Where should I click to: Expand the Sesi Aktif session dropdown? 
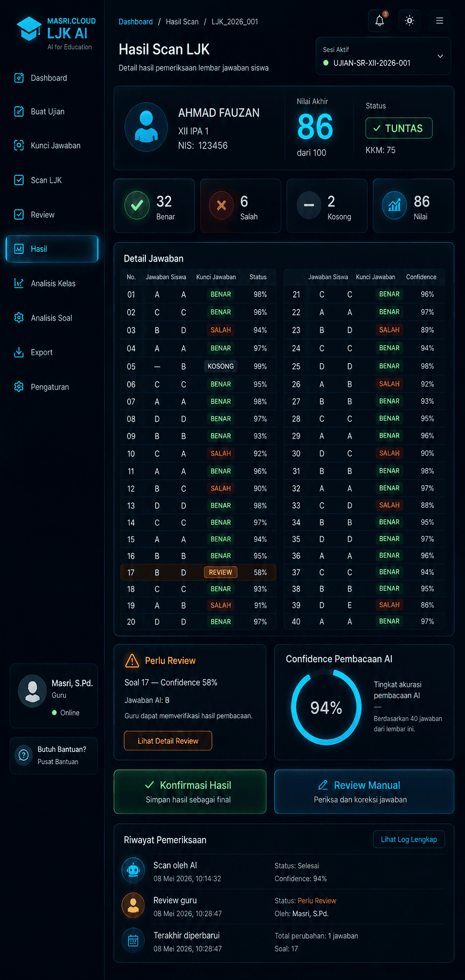click(x=383, y=56)
